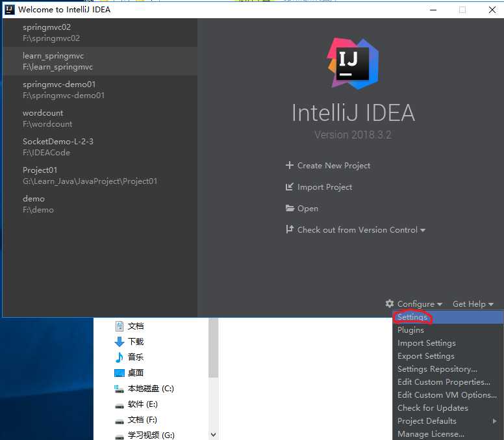Open recent project demo

click(x=100, y=204)
